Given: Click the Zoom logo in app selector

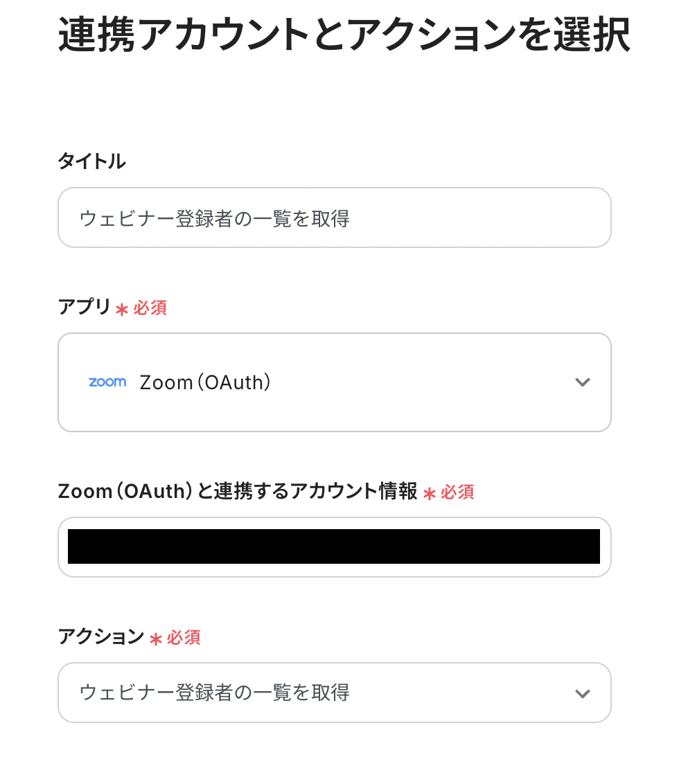Looking at the screenshot, I should click(107, 382).
